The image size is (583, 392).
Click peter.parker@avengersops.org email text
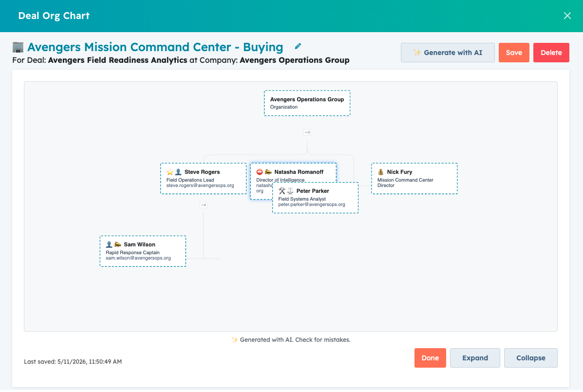coord(312,205)
